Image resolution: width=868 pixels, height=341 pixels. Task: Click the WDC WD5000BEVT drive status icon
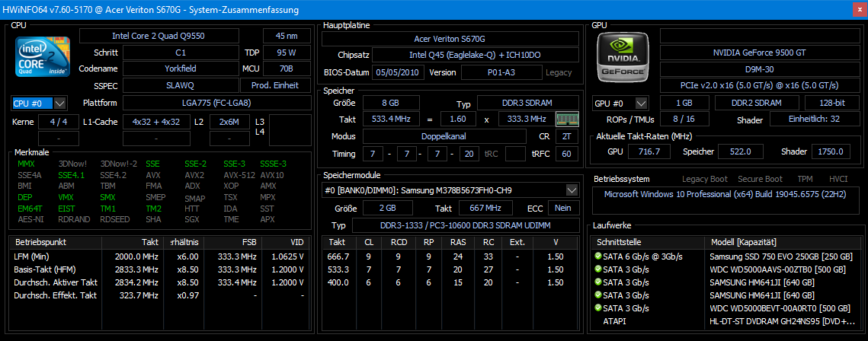(598, 308)
